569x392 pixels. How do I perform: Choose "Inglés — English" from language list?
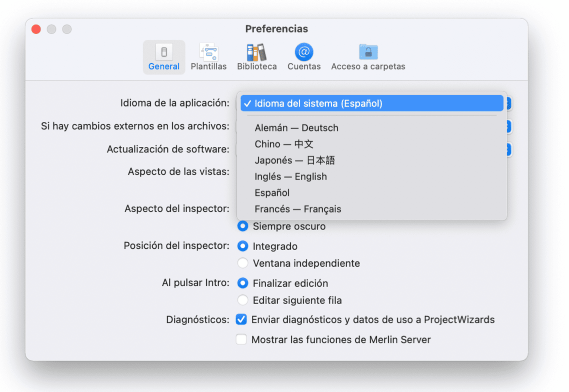(290, 176)
